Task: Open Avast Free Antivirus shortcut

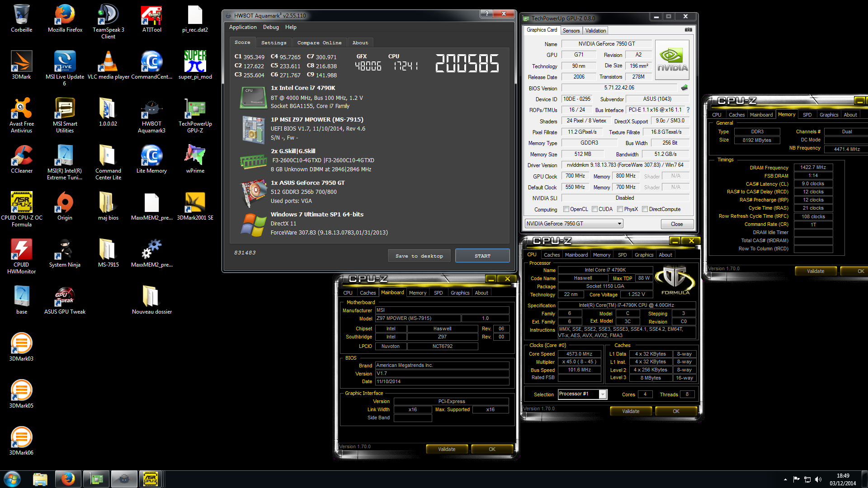Action: point(21,115)
